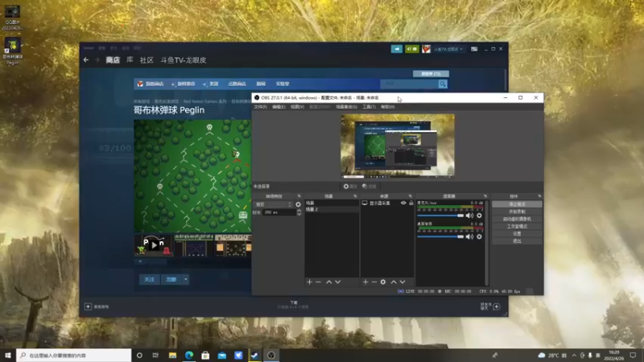Move source up in Sources panel
Viewport: 644px width, 362px height.
coord(394,282)
